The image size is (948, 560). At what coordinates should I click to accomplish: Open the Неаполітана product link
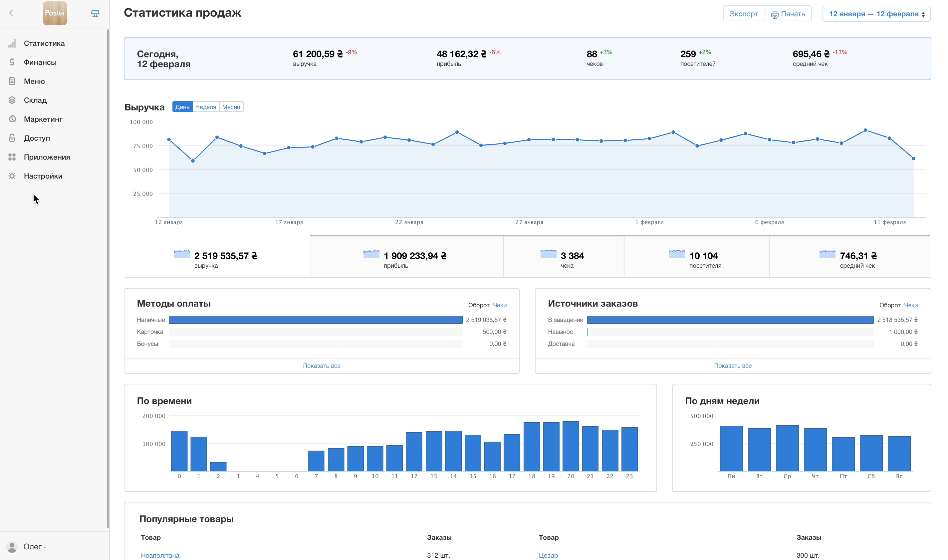tap(160, 555)
